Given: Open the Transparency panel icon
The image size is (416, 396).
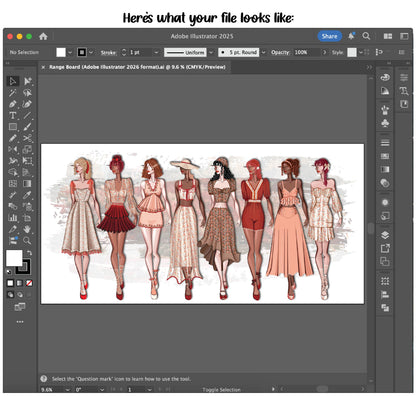Looking at the screenshot, I should coord(385,183).
